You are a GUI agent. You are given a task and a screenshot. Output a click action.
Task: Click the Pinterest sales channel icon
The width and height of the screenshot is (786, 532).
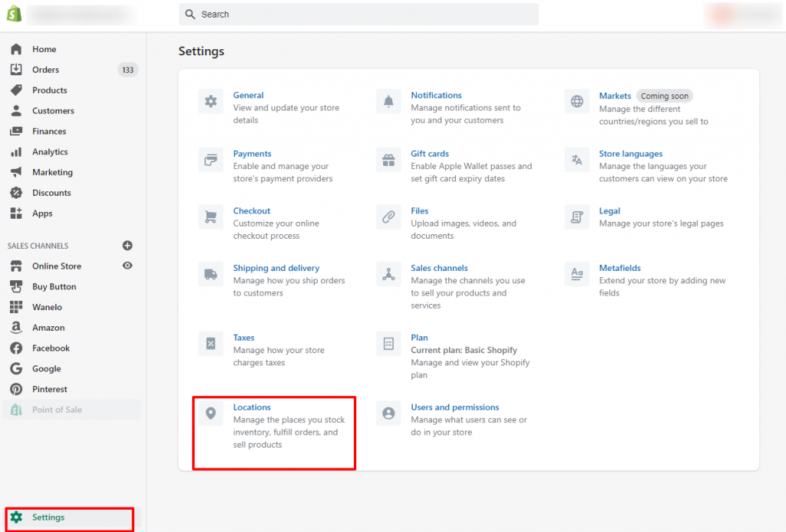pos(17,388)
